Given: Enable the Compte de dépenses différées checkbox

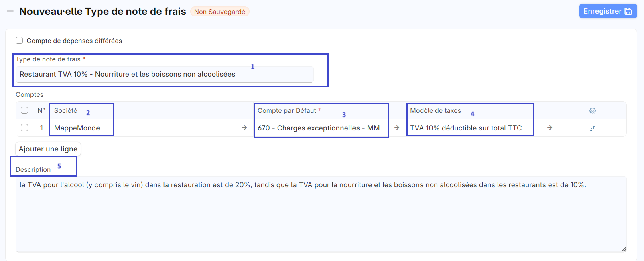Looking at the screenshot, I should (19, 40).
